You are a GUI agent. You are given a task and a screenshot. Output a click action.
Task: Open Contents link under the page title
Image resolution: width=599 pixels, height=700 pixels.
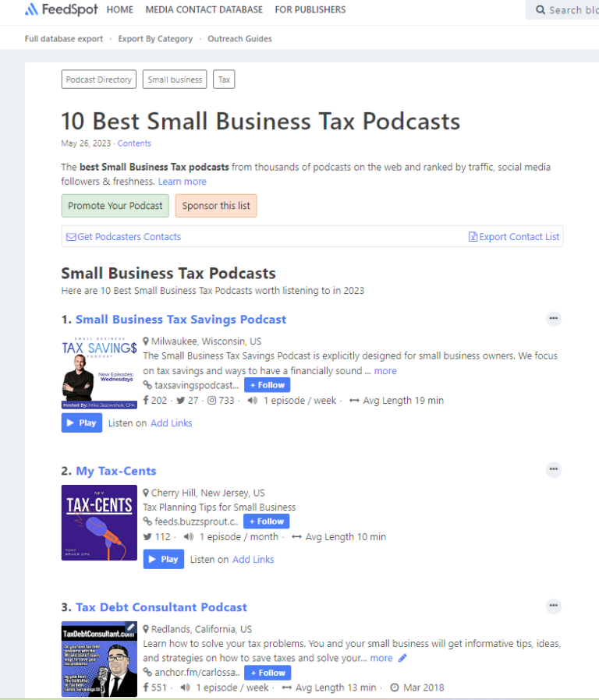click(134, 143)
